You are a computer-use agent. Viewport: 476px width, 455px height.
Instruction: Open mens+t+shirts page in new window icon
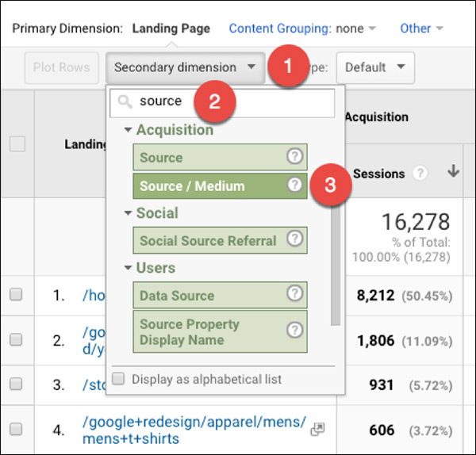(317, 430)
